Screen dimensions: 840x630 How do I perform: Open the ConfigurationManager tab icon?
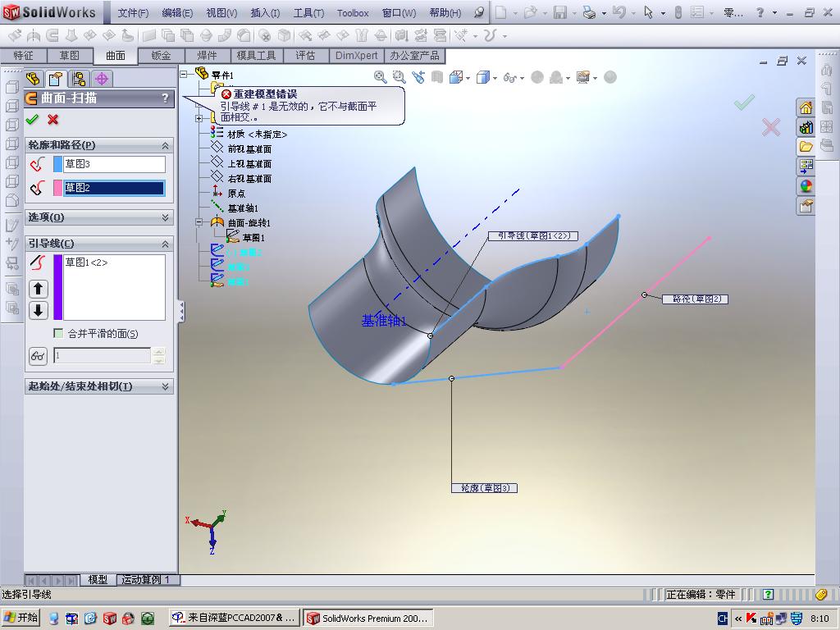(79, 80)
